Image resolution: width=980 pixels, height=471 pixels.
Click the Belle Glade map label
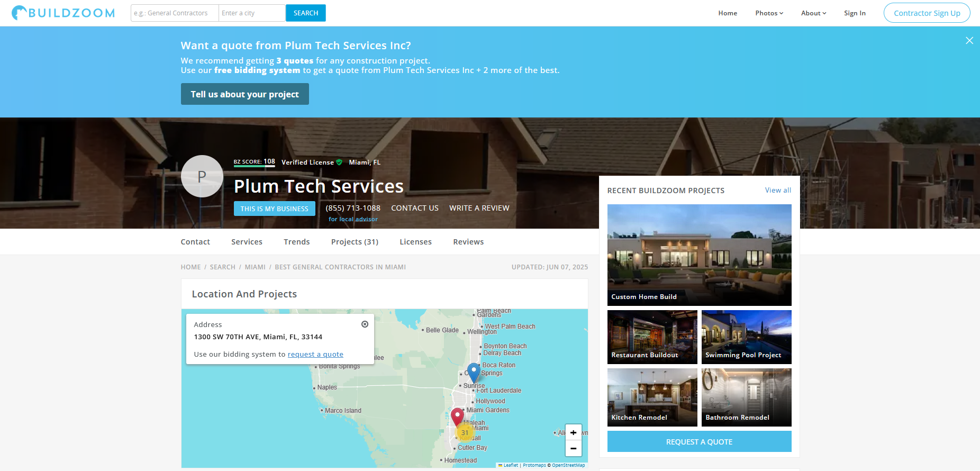pos(442,330)
